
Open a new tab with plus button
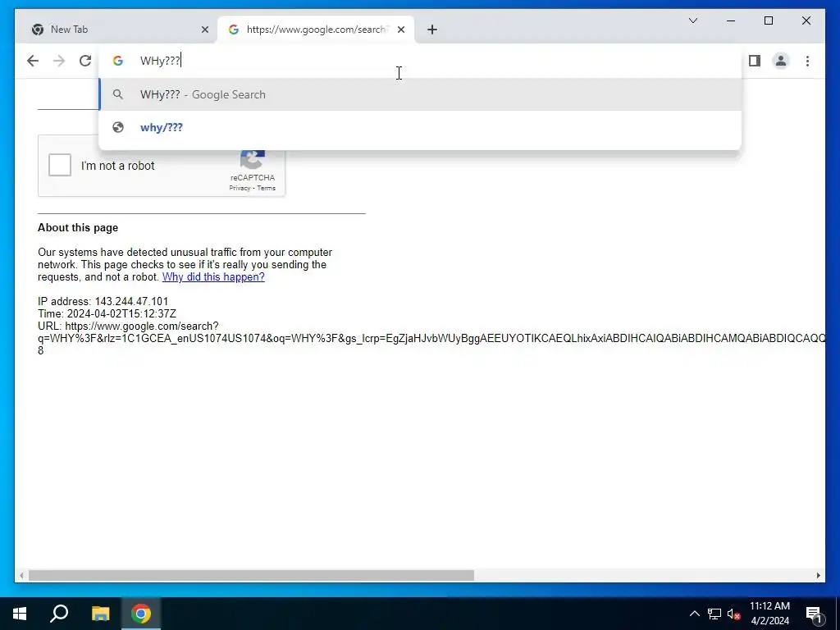click(x=432, y=30)
